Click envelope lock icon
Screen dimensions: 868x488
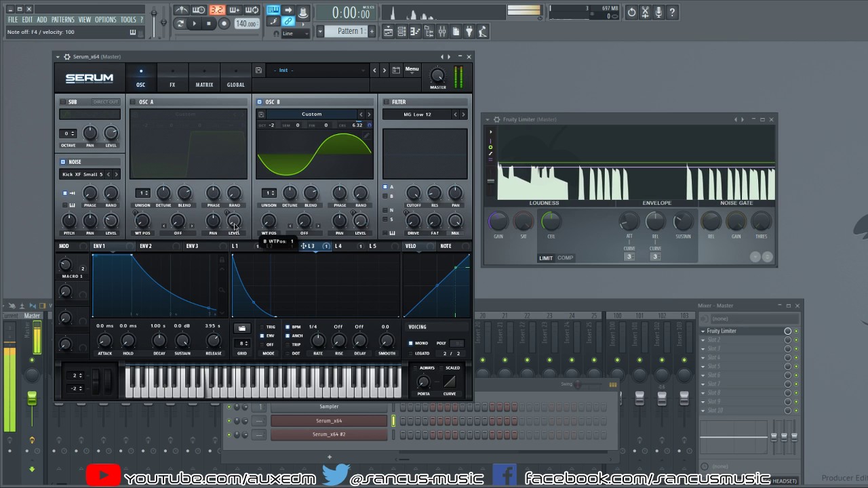pos(222,260)
